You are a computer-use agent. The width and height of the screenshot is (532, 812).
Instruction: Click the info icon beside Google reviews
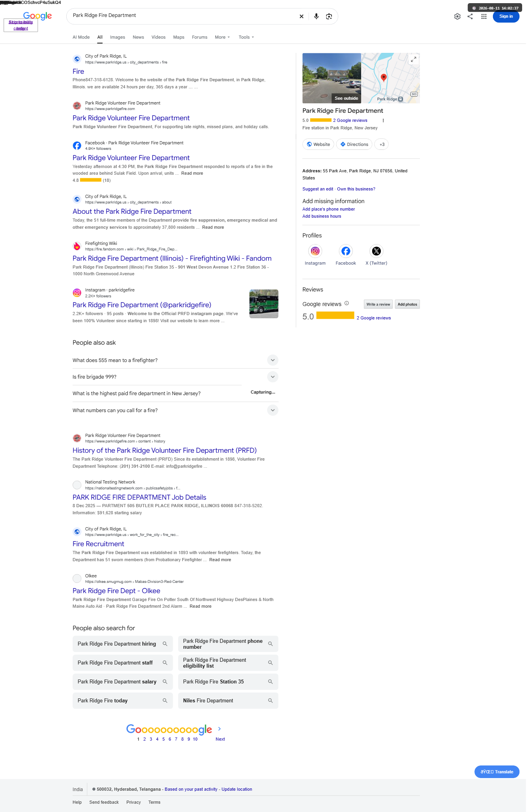(x=347, y=303)
